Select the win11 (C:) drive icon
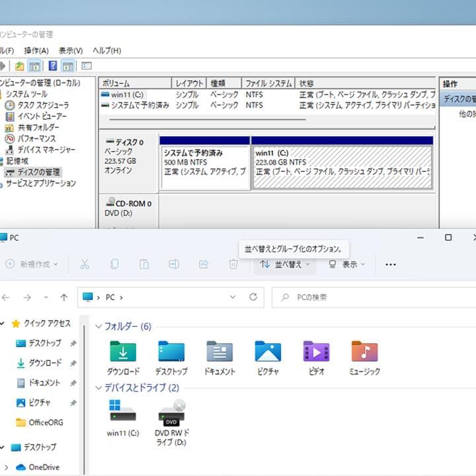Screen dimensions: 476x476 tap(123, 418)
